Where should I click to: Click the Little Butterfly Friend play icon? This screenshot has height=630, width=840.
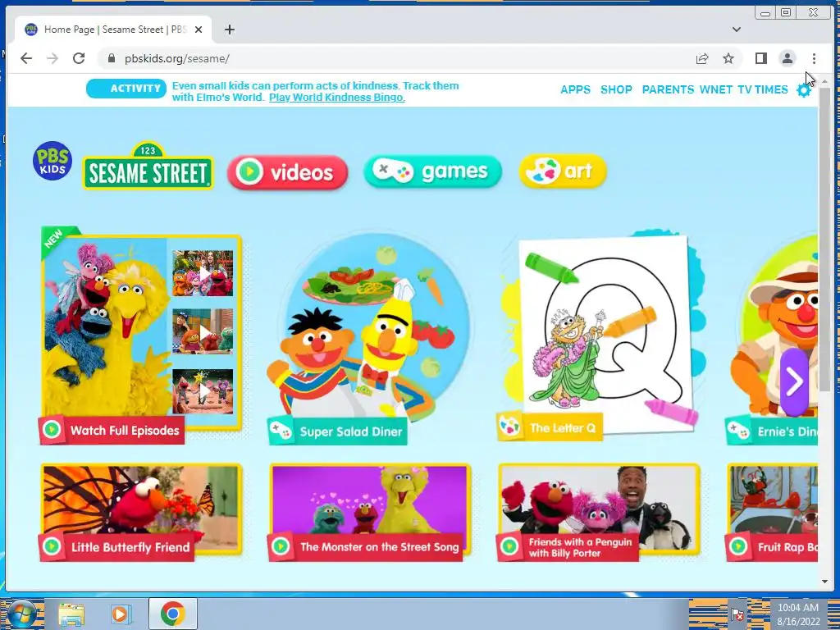pos(52,546)
